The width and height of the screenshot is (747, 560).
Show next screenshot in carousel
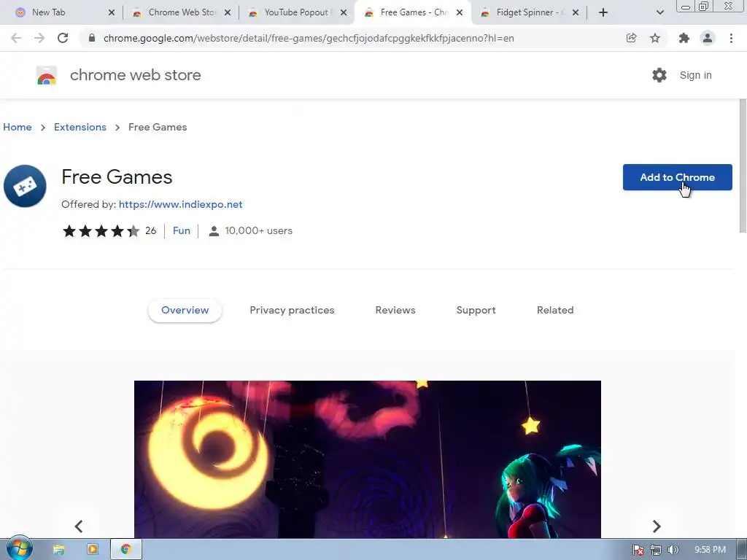click(x=657, y=526)
